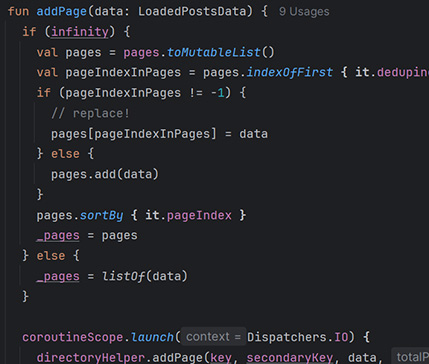The width and height of the screenshot is (429, 364).
Task: Click the addPage function name
Action: point(62,12)
